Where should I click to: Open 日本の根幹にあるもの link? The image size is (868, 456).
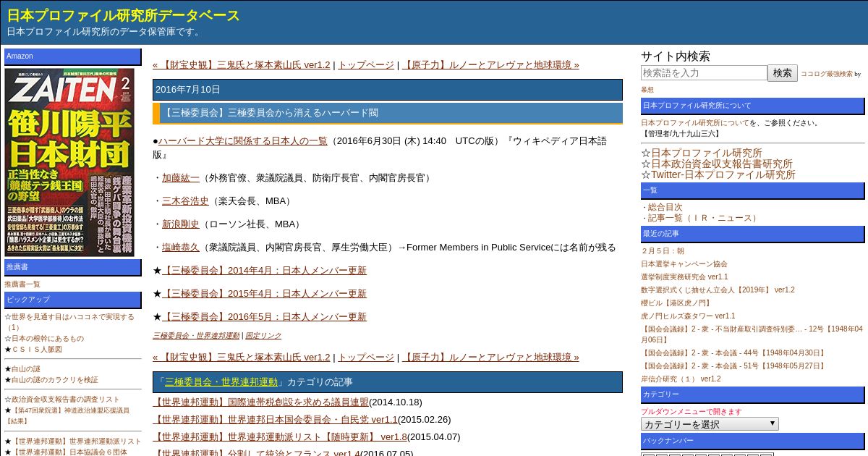(x=48, y=338)
